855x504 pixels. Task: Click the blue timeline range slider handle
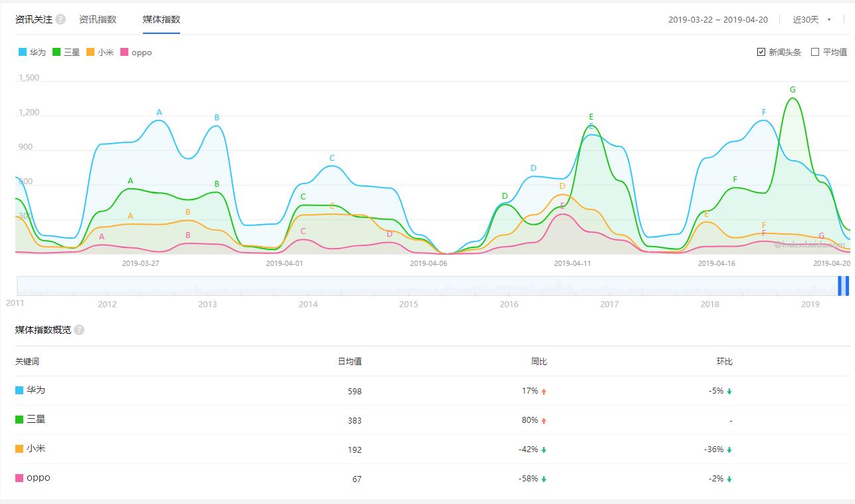click(x=843, y=285)
